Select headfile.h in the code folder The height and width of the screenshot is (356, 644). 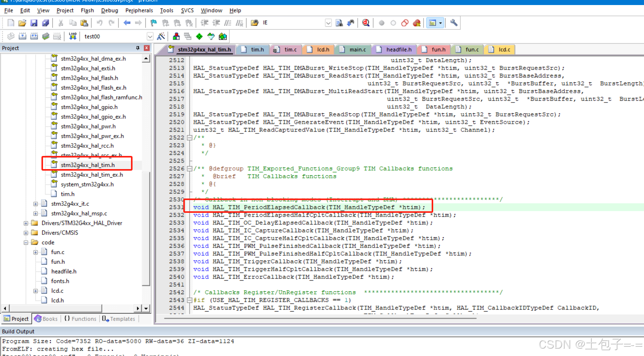[64, 271]
